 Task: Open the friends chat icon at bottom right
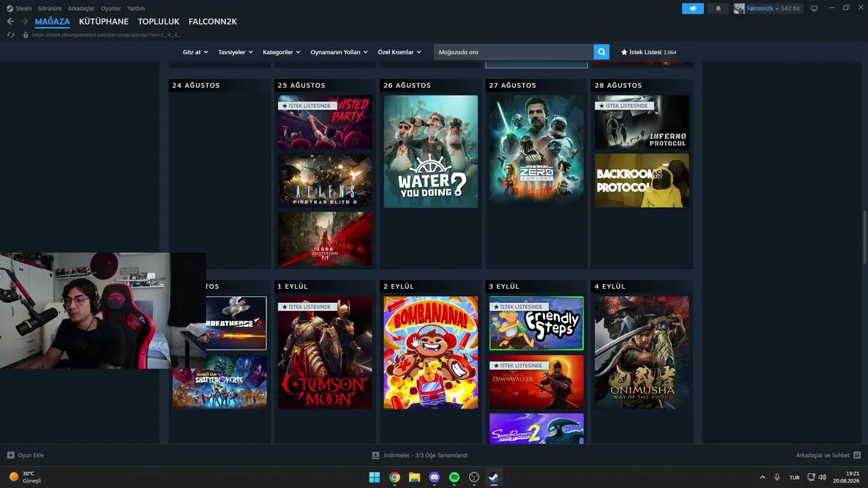857,455
